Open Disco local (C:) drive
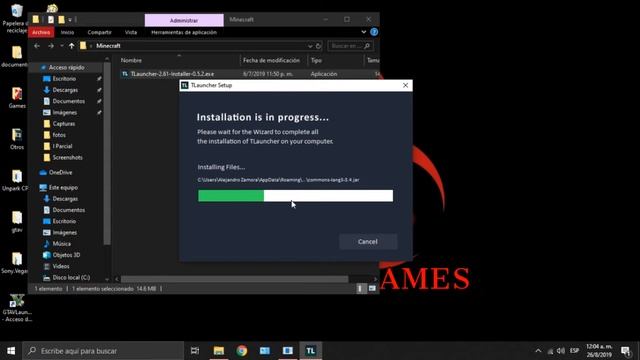Viewport: 640px width, 360px height. (71, 278)
